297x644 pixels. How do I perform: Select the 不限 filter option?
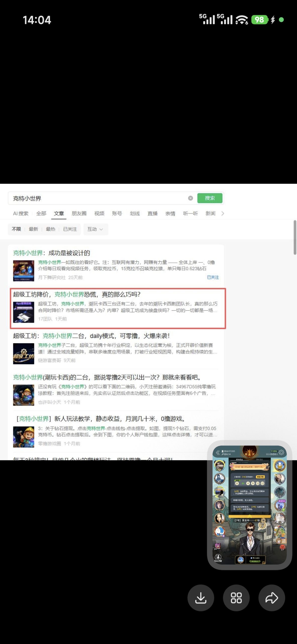point(16,229)
